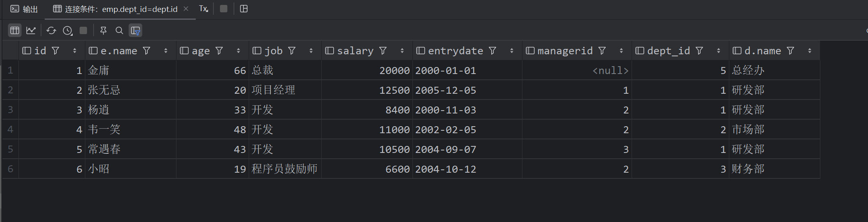Sort by the managerid column arrows

621,51
